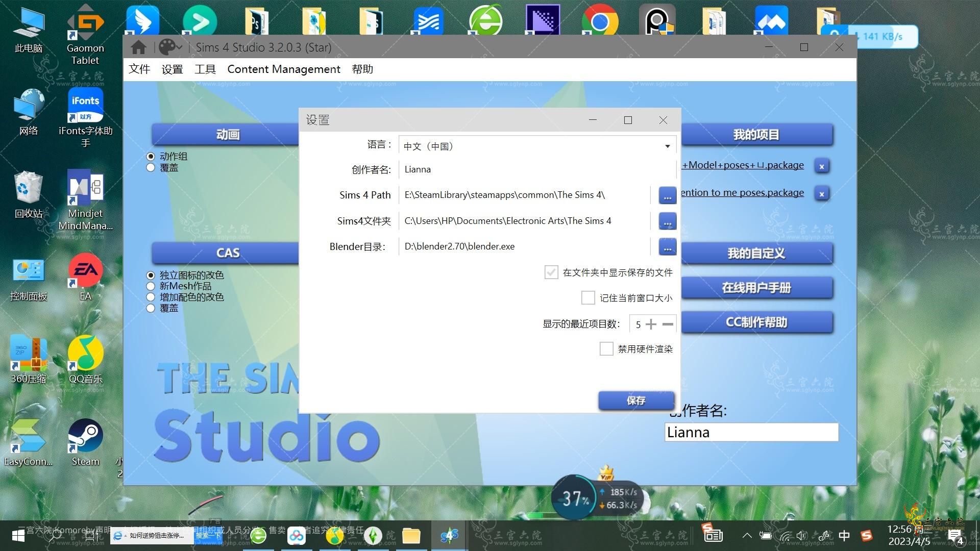Enable 禁用硬件渲染 checkbox

pos(606,349)
